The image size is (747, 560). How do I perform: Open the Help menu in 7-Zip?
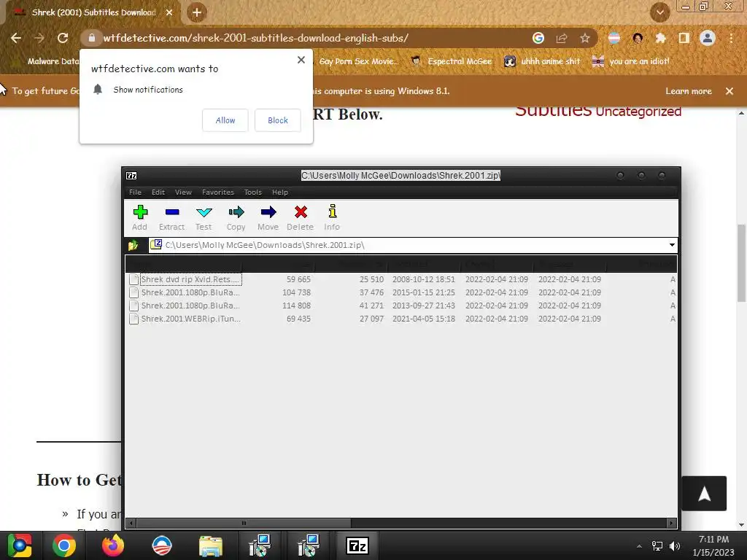(280, 192)
